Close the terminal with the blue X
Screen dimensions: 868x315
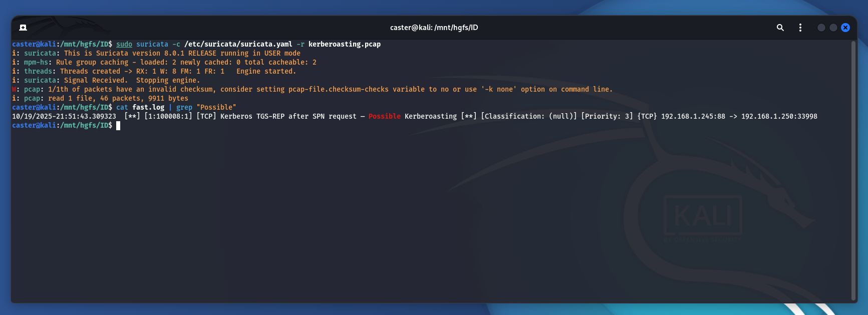tap(845, 28)
